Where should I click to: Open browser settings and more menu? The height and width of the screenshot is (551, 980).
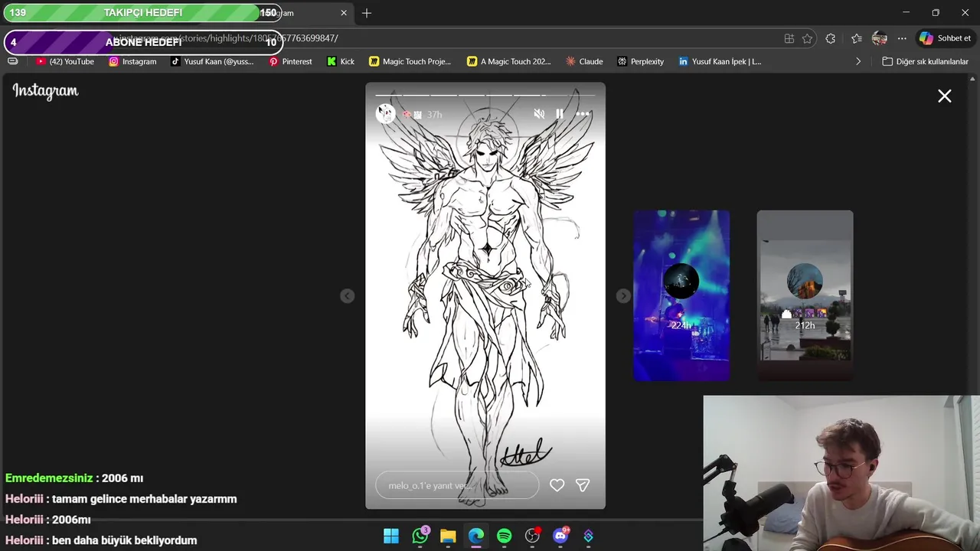coord(902,38)
